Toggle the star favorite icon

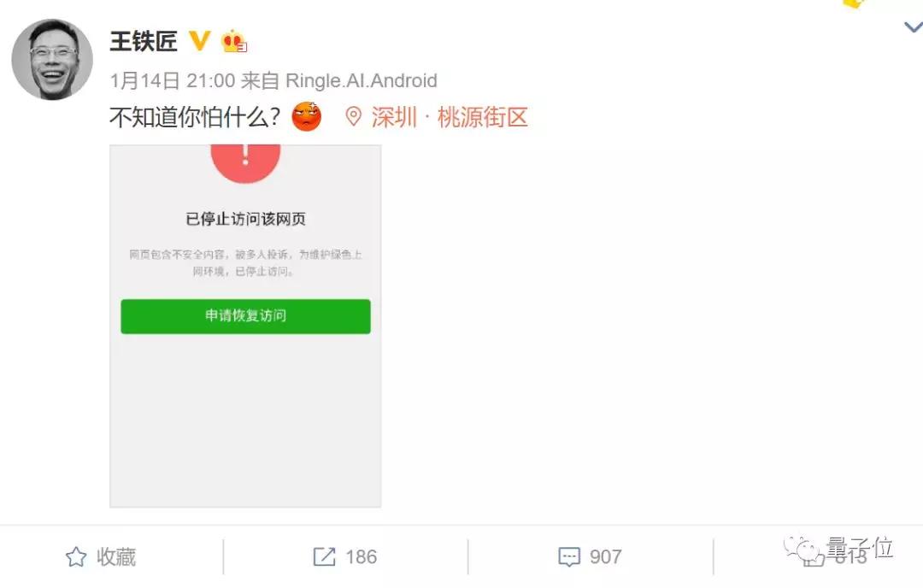[76, 556]
